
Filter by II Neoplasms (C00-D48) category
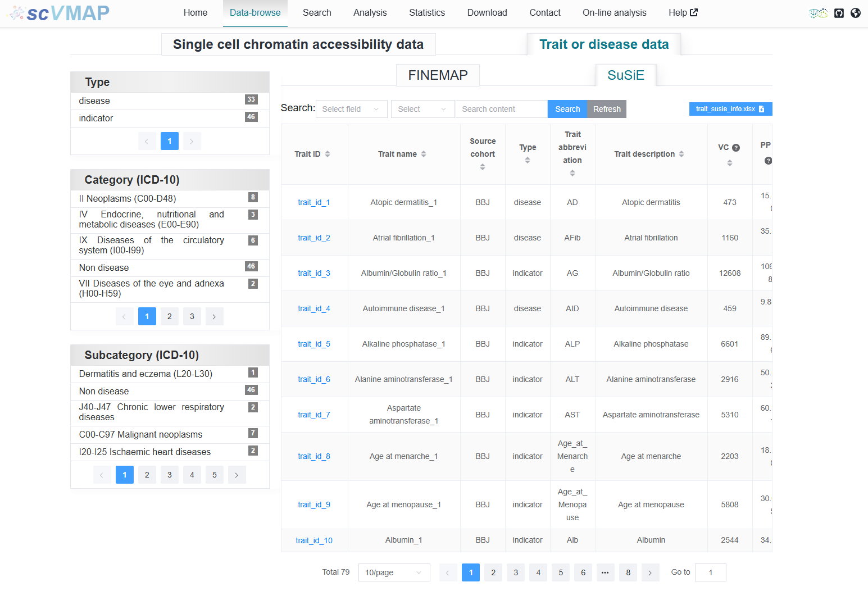point(170,199)
